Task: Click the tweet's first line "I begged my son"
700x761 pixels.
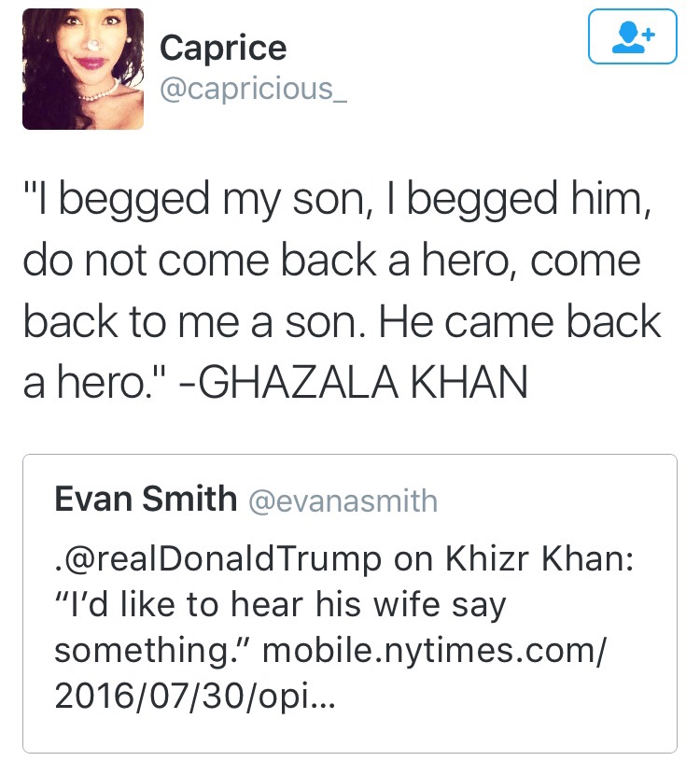Action: click(187, 198)
